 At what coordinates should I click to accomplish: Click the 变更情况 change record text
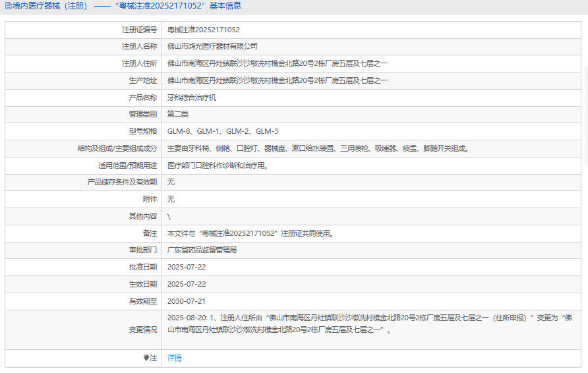tap(369, 324)
